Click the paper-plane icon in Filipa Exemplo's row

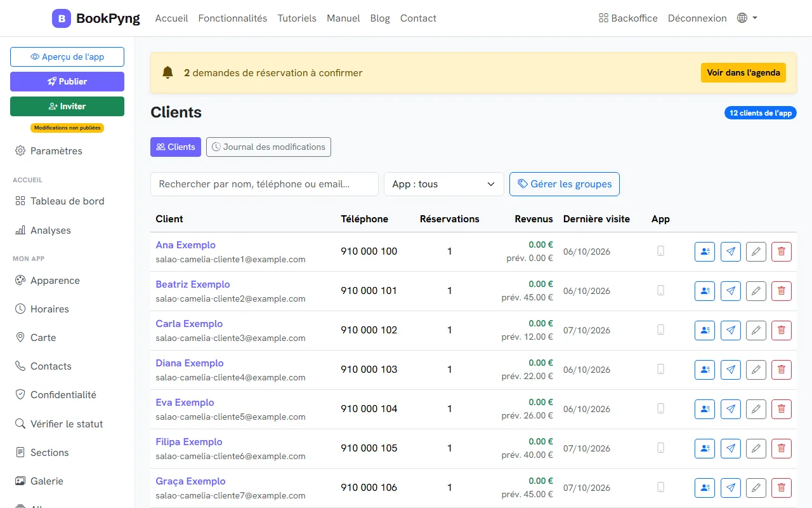pos(731,449)
